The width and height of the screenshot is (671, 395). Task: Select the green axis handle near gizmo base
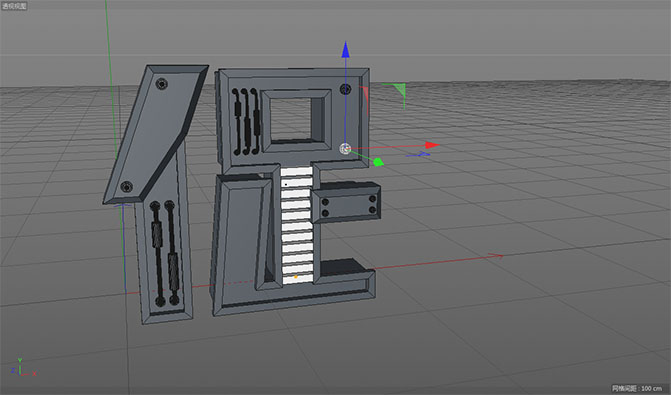click(378, 162)
